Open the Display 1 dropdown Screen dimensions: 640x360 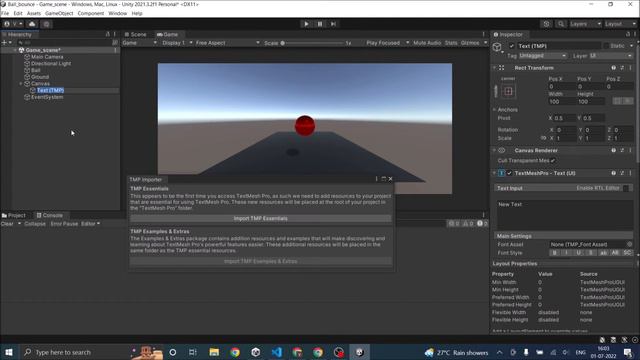[177, 43]
